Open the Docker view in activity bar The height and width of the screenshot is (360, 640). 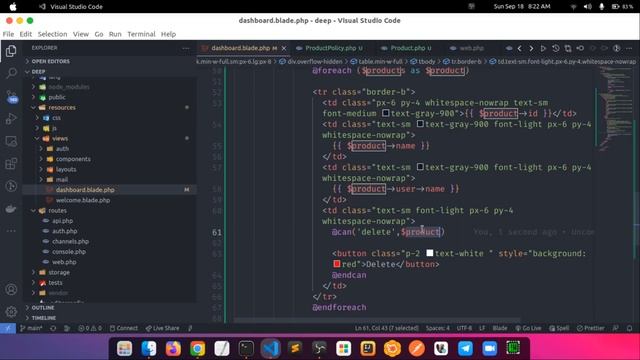coord(11,209)
